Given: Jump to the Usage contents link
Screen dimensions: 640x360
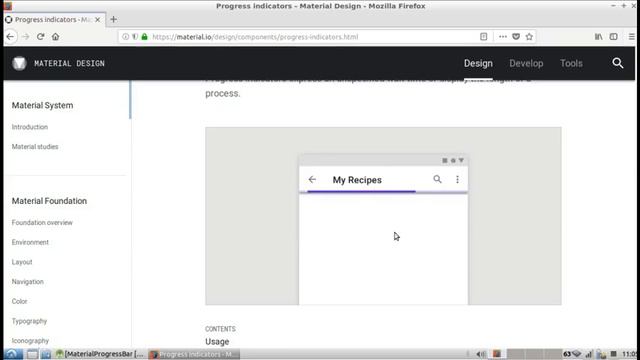Looking at the screenshot, I should tap(217, 342).
